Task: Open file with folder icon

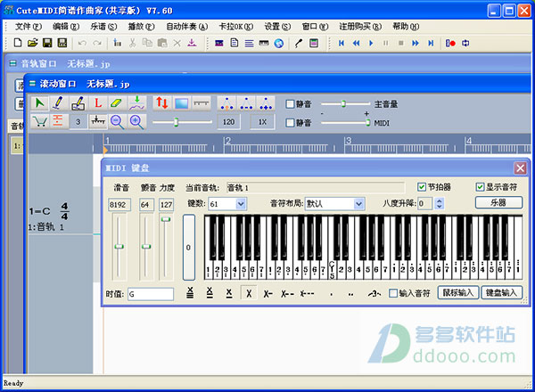Action: click(x=32, y=43)
